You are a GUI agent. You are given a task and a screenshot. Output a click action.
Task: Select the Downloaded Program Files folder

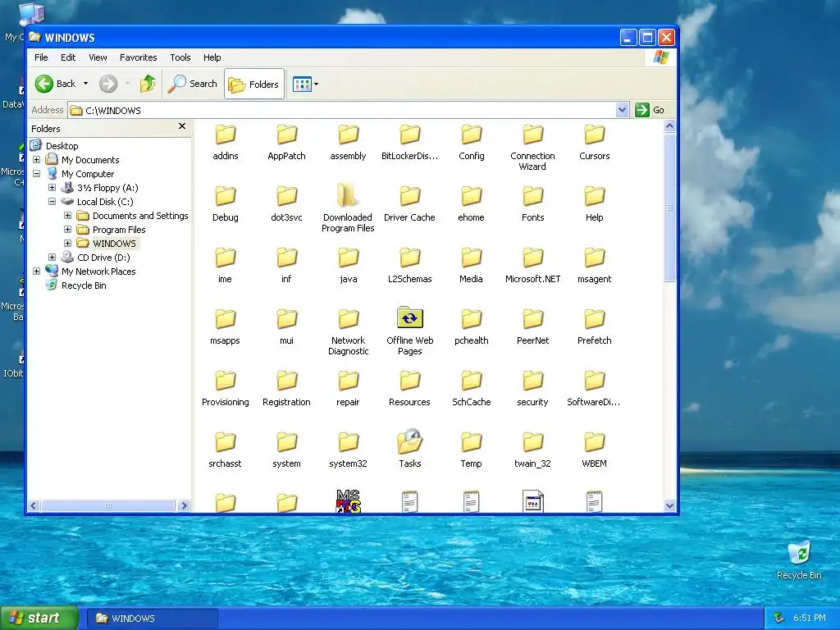click(x=348, y=208)
